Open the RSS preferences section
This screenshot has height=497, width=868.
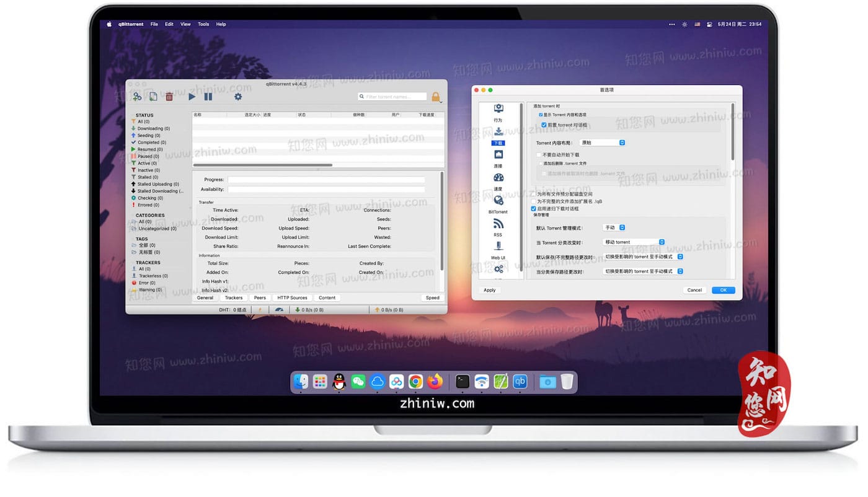point(498,227)
